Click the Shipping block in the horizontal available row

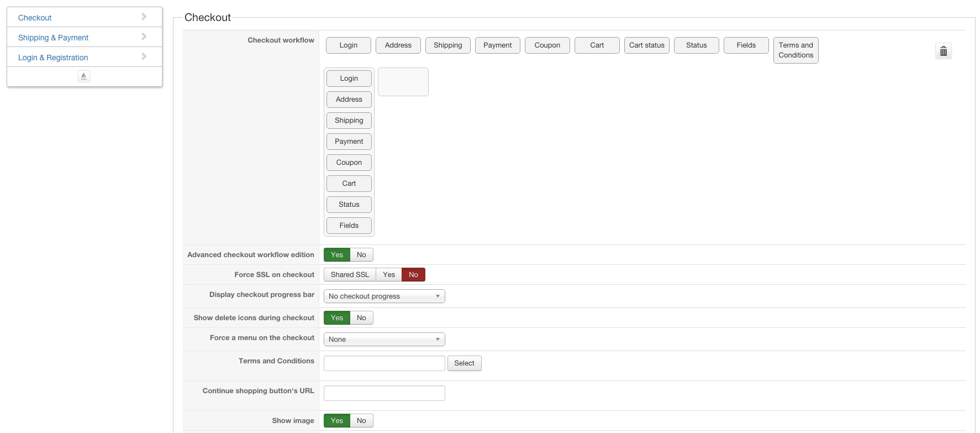tap(448, 45)
